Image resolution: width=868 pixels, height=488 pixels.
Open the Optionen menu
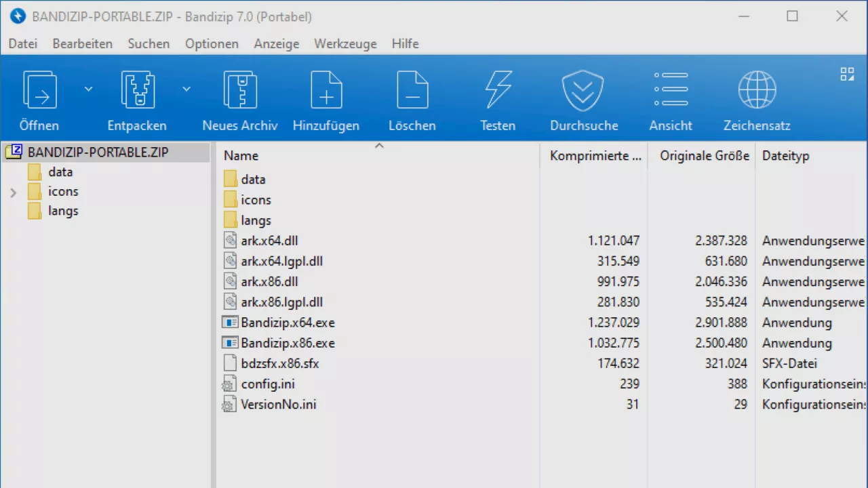tap(212, 43)
